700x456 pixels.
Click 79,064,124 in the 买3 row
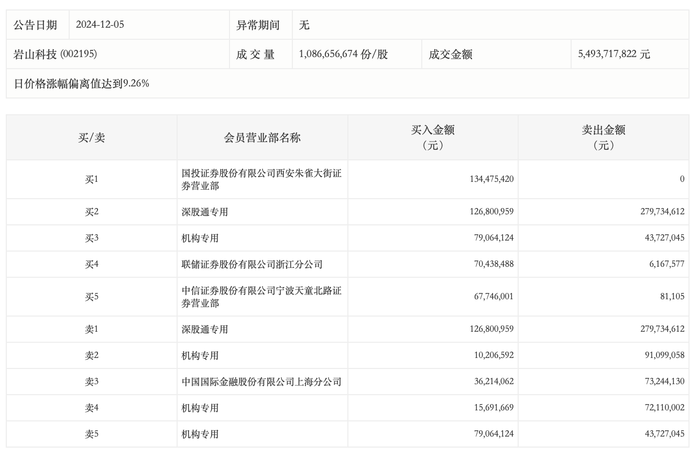pos(494,238)
